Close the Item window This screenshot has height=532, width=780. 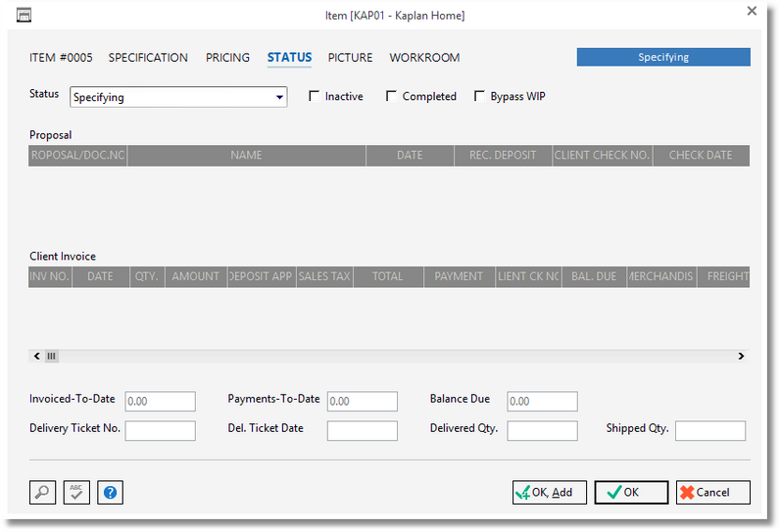click(x=752, y=11)
